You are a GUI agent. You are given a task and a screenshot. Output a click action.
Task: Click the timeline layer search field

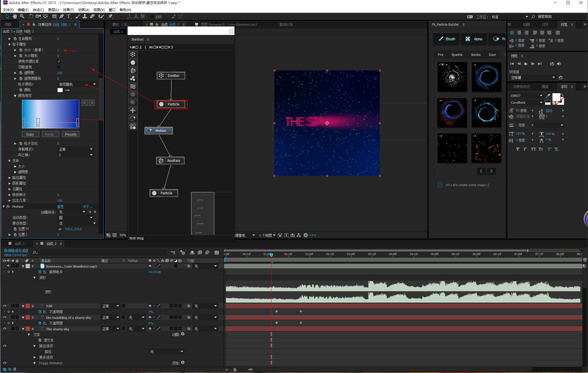tap(98, 252)
